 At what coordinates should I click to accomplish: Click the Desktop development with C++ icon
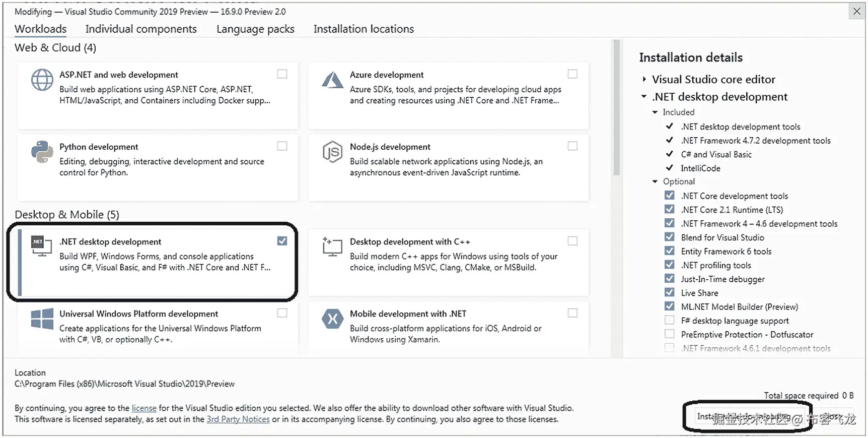point(332,246)
